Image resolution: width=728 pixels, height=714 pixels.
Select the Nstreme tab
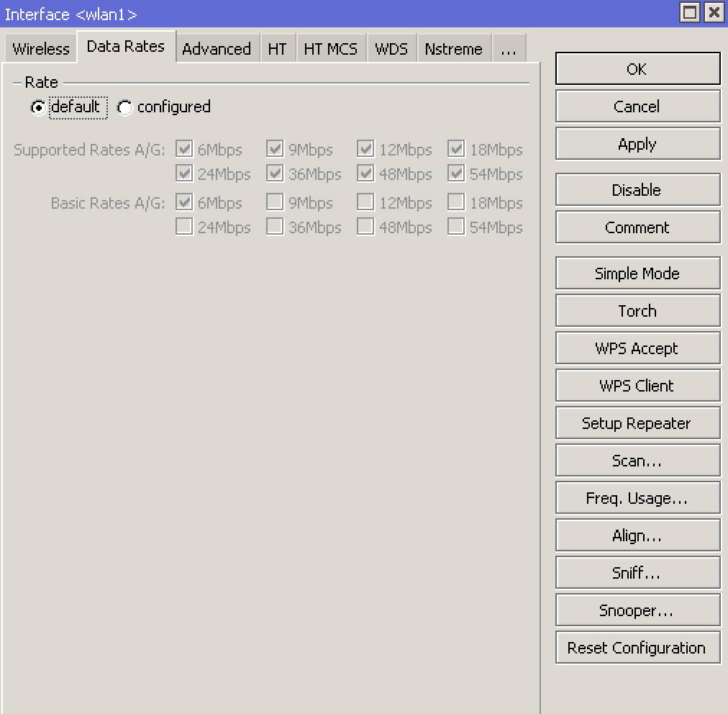click(454, 48)
